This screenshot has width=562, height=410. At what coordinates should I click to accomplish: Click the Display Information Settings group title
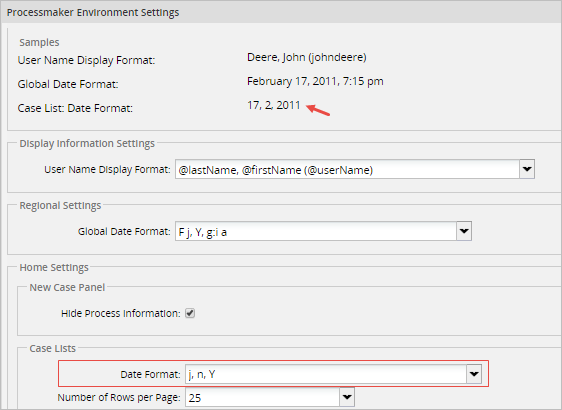pos(87,143)
